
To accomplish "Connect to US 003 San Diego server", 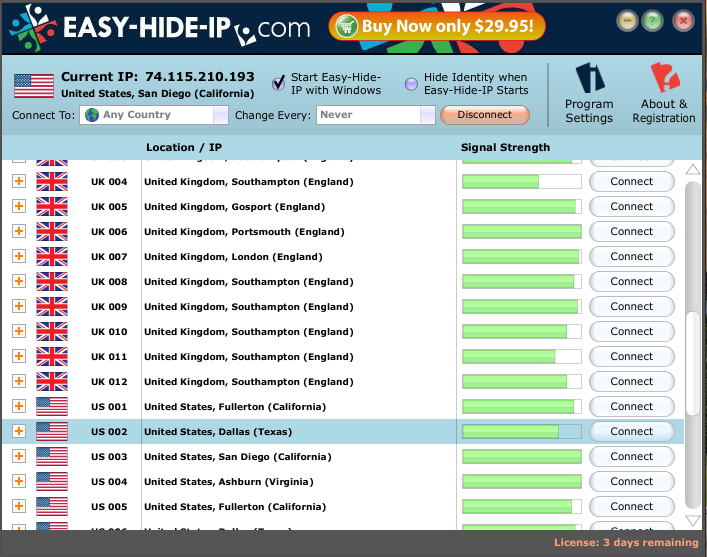I will coord(632,456).
